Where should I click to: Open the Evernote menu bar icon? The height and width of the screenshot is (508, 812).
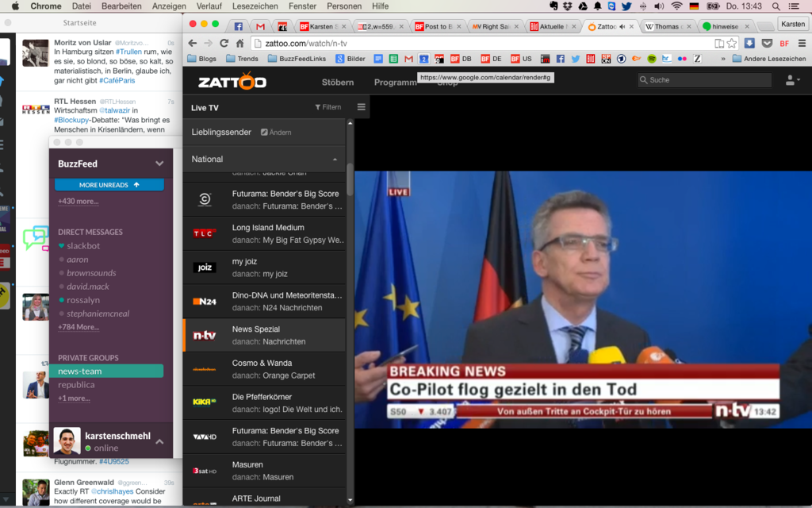pyautogui.click(x=553, y=6)
